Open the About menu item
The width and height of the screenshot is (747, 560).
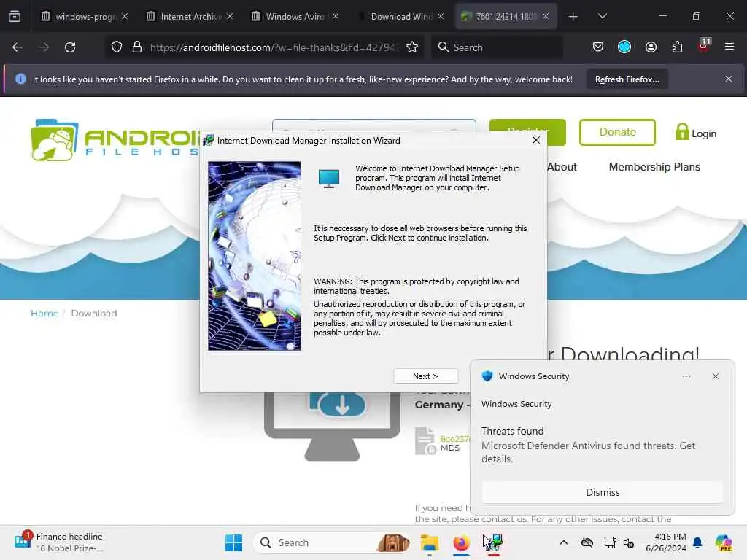tap(562, 167)
